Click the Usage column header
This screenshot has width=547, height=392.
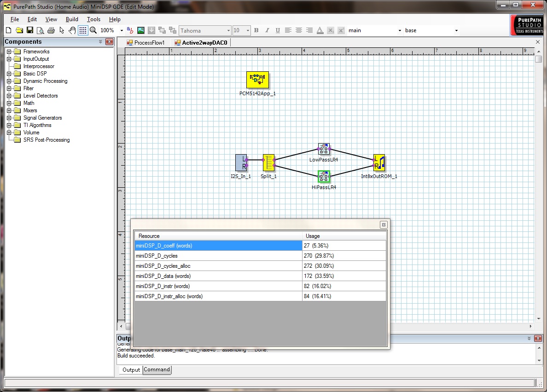point(344,236)
